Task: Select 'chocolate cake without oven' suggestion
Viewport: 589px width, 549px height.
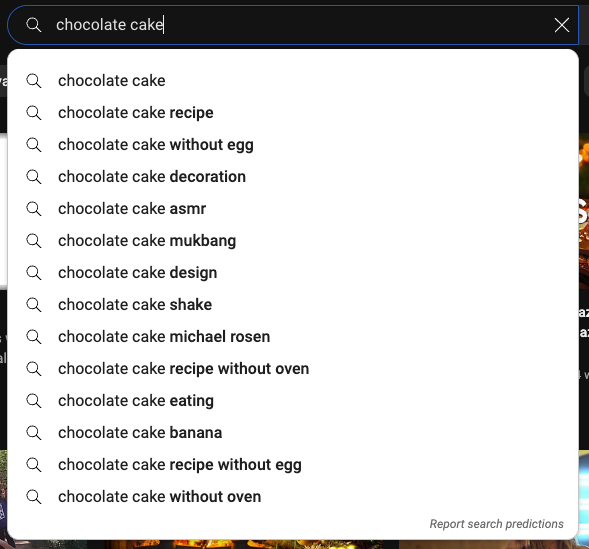Action: (293, 497)
